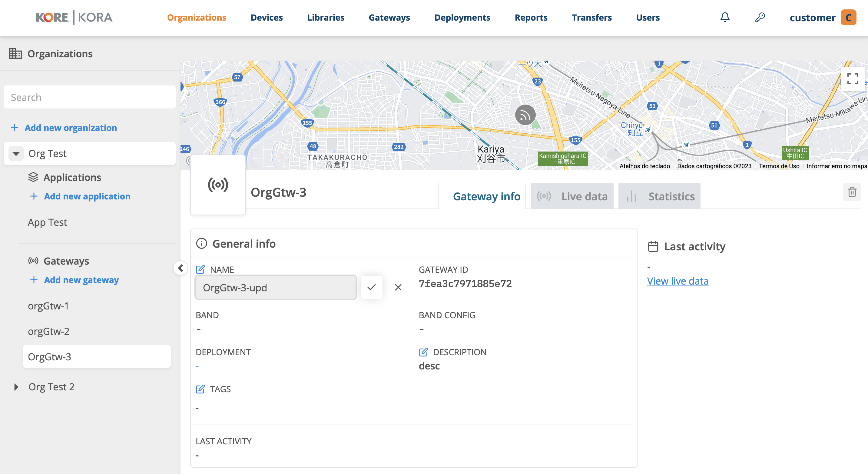Screen dimensions: 868x474
Task: Click the description value desc
Action: (x=429, y=366)
